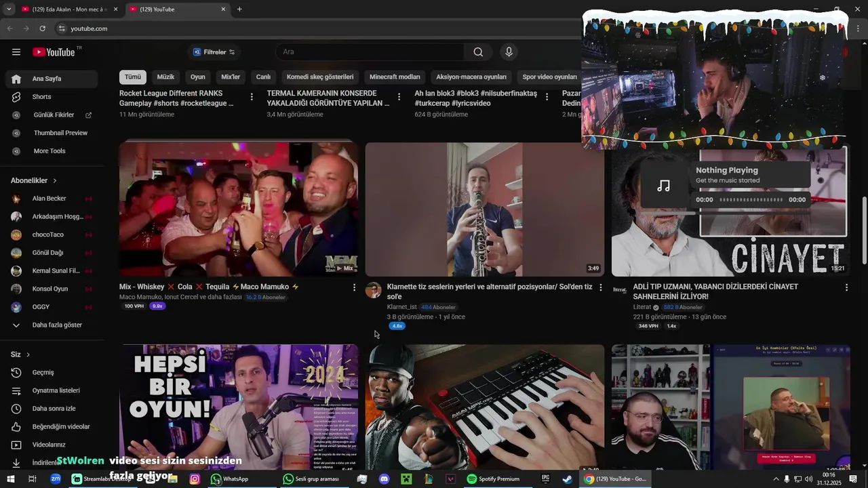The height and width of the screenshot is (488, 868).
Task: Open Beğendiğim videolar list
Action: (x=53, y=427)
